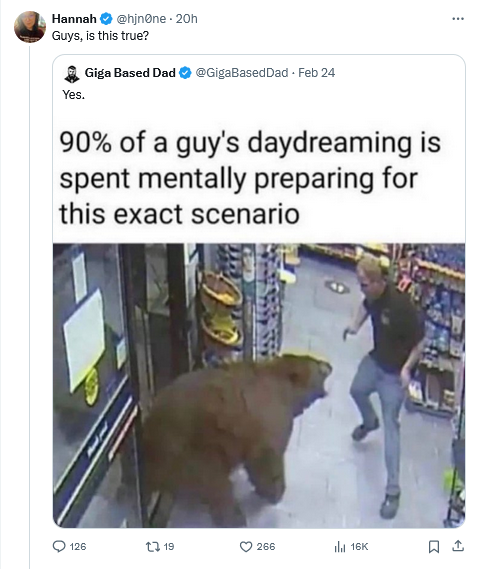Screen dimensions: 478x569
Task: Open the Feb 24 quoted tweet date
Action: pyautogui.click(x=316, y=73)
